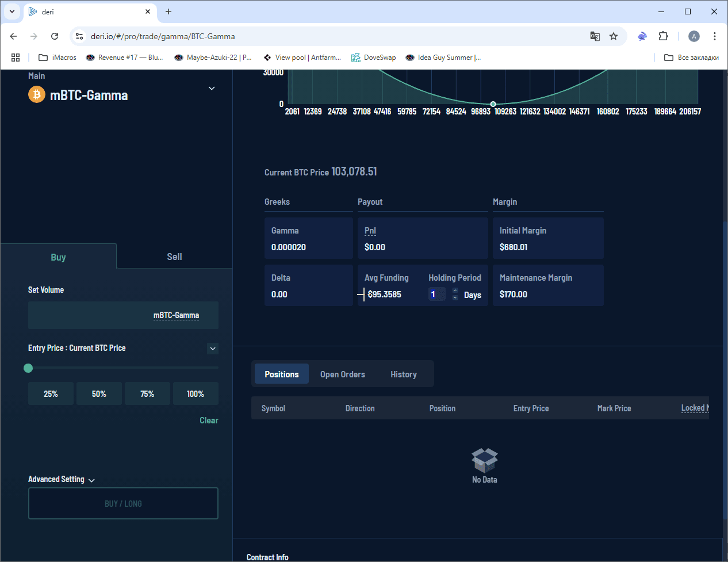This screenshot has width=728, height=562.
Task: Go back to the previous page
Action: coord(13,36)
